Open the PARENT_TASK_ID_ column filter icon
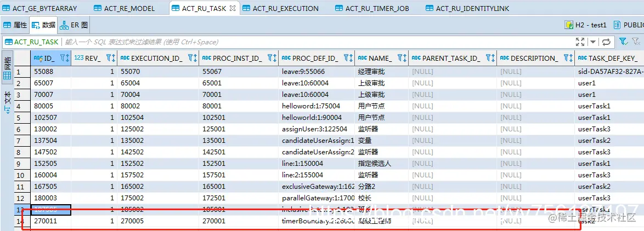The width and height of the screenshot is (644, 231). pyautogui.click(x=488, y=58)
